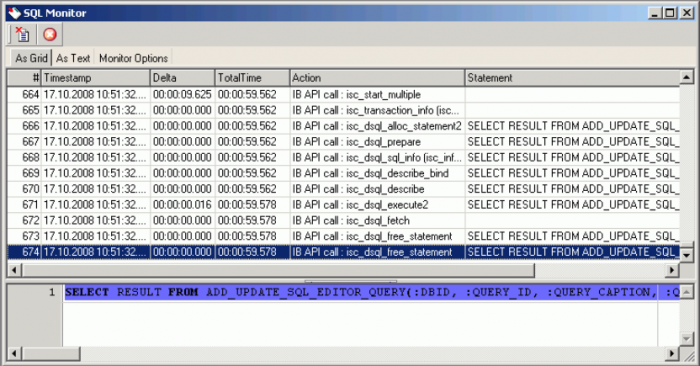Click the Action column header
Screen dimensions: 700x366
[377, 78]
